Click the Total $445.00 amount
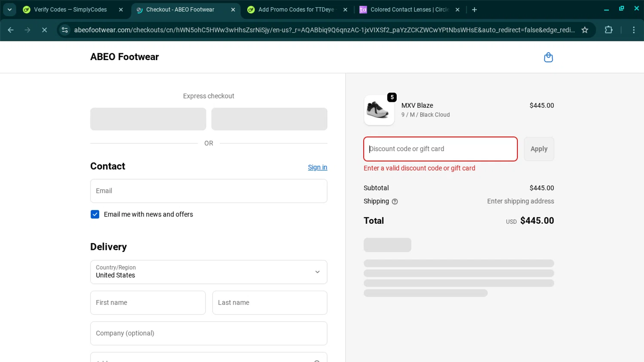 click(537, 221)
